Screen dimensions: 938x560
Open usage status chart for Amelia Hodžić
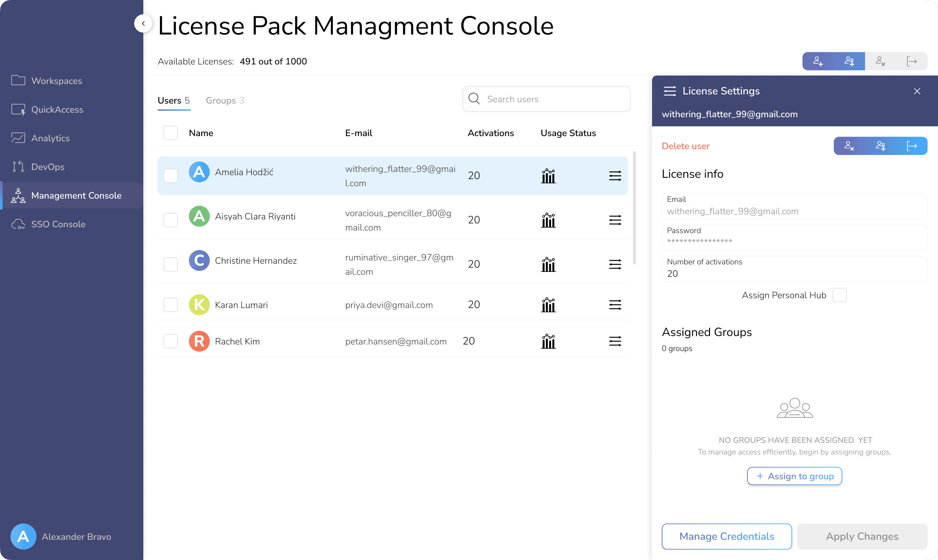[548, 176]
